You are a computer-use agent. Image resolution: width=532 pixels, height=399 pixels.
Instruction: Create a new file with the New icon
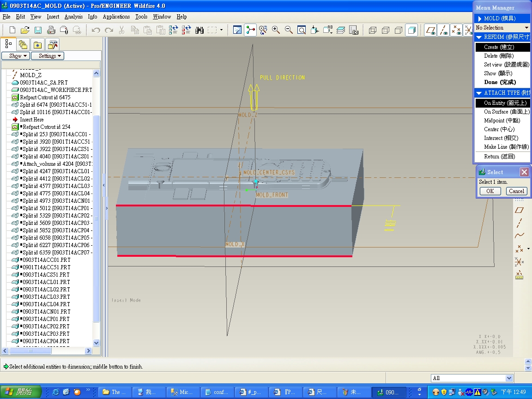[x=12, y=30]
